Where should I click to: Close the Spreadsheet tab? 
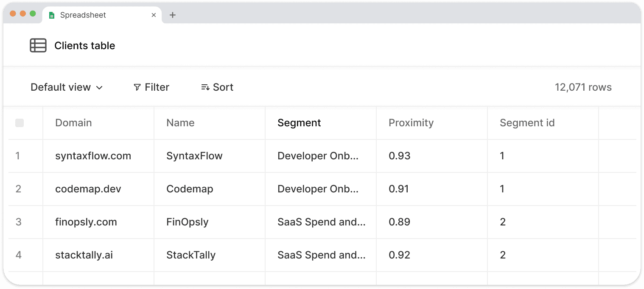click(x=154, y=15)
